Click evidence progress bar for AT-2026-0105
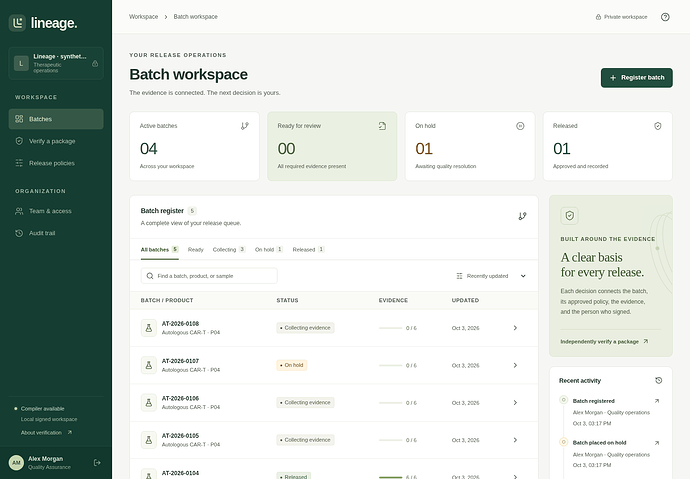The width and height of the screenshot is (690, 479). tap(390, 440)
